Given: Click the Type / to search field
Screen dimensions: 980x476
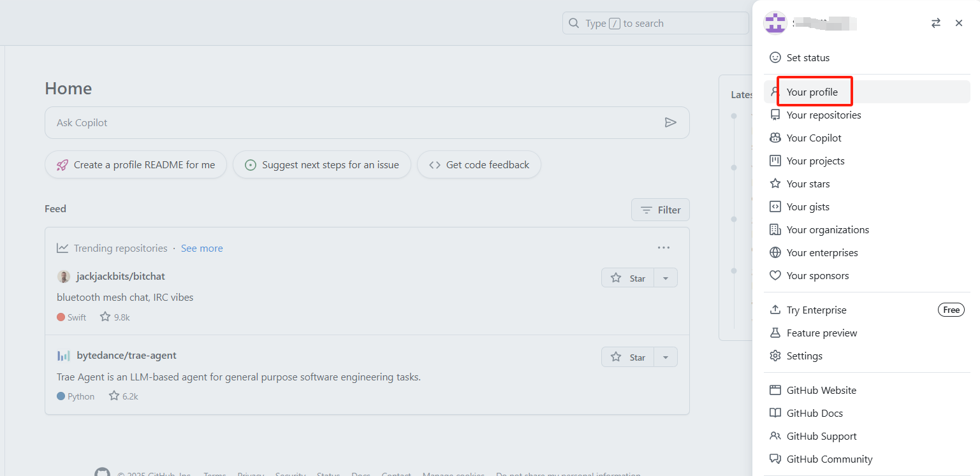Looking at the screenshot, I should pos(655,24).
